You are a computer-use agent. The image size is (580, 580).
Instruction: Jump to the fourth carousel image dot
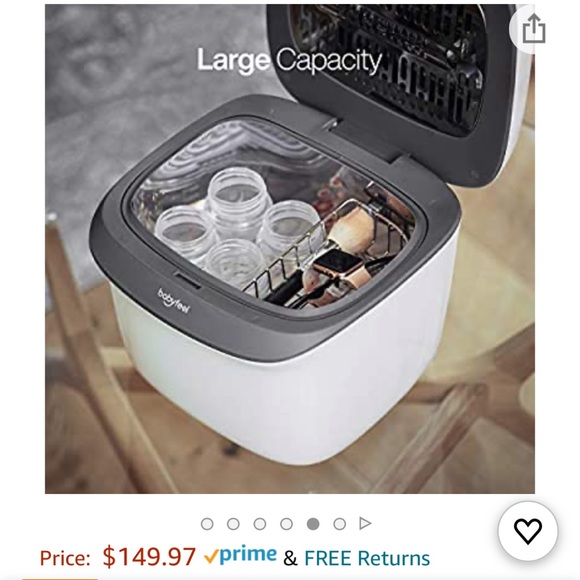tap(287, 524)
